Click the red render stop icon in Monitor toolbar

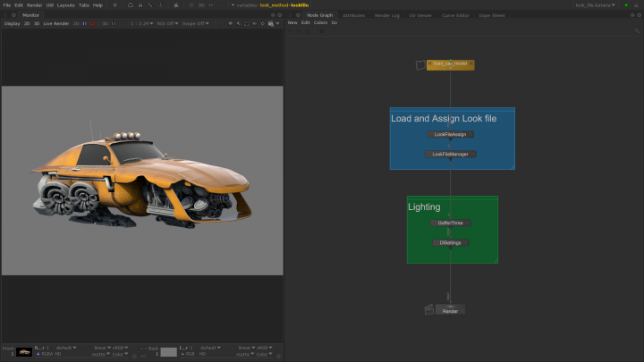click(91, 24)
